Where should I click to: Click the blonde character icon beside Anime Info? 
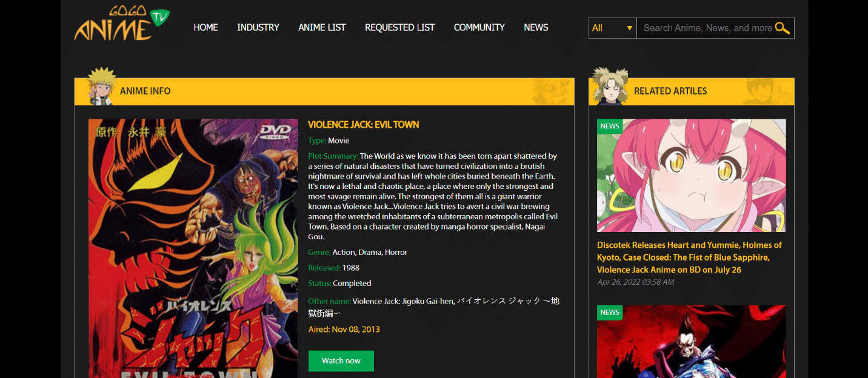(101, 86)
